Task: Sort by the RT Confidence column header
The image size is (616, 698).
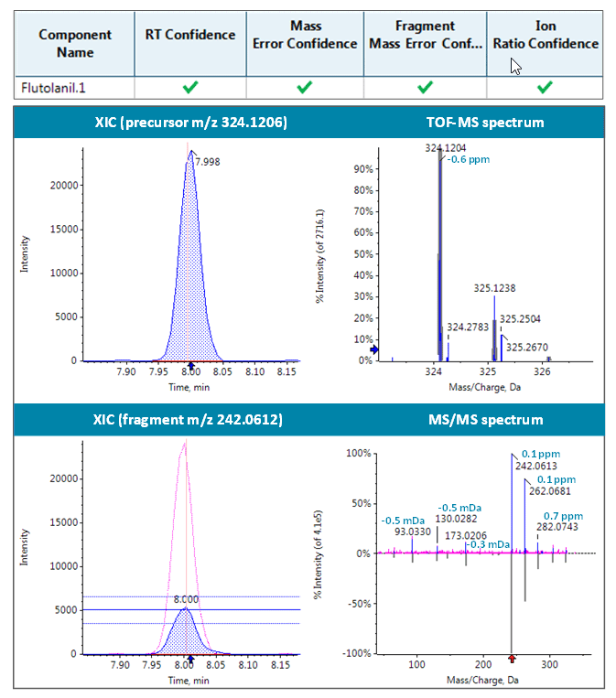Action: click(x=189, y=35)
